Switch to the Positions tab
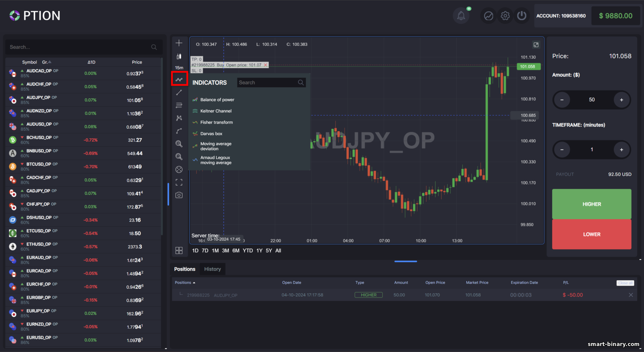The width and height of the screenshot is (644, 352). click(x=185, y=269)
